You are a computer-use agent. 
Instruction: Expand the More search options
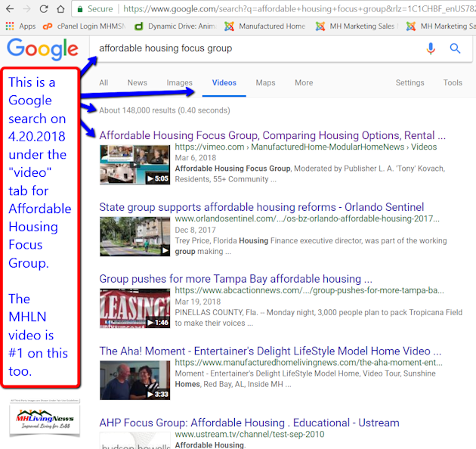tap(304, 82)
